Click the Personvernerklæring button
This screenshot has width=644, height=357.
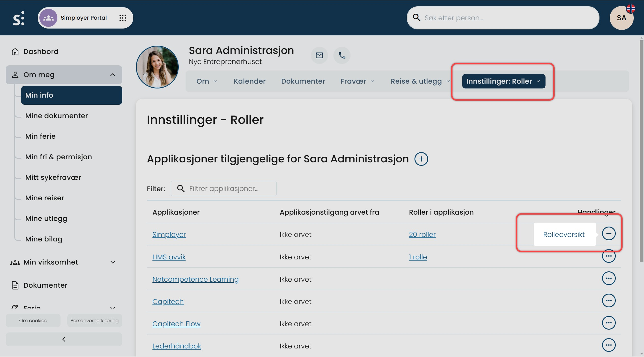tap(94, 320)
